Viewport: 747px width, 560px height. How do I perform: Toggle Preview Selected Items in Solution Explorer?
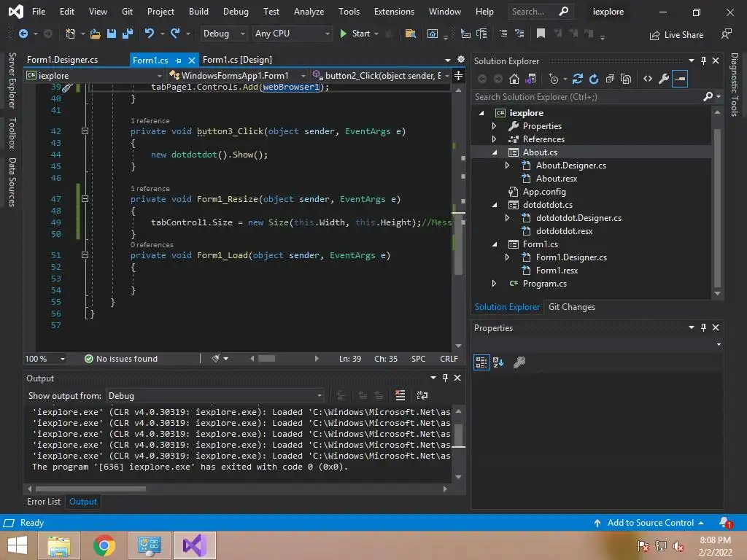coord(680,79)
